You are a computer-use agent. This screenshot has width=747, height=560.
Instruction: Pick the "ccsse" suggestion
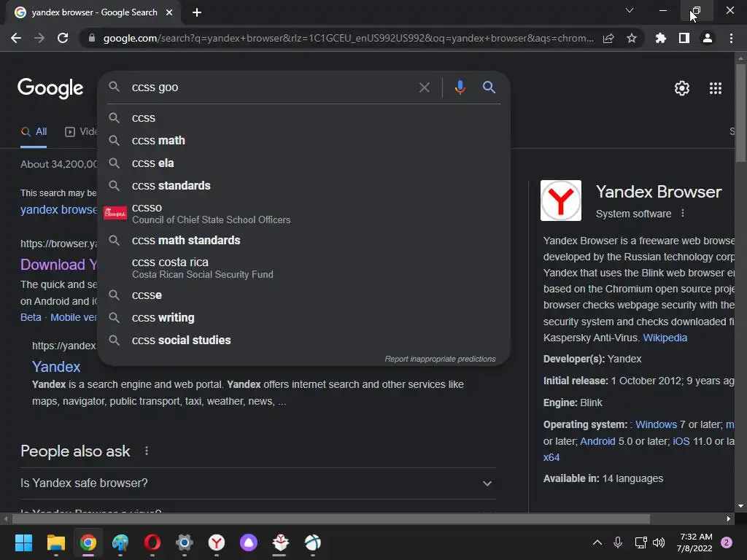tap(304, 295)
